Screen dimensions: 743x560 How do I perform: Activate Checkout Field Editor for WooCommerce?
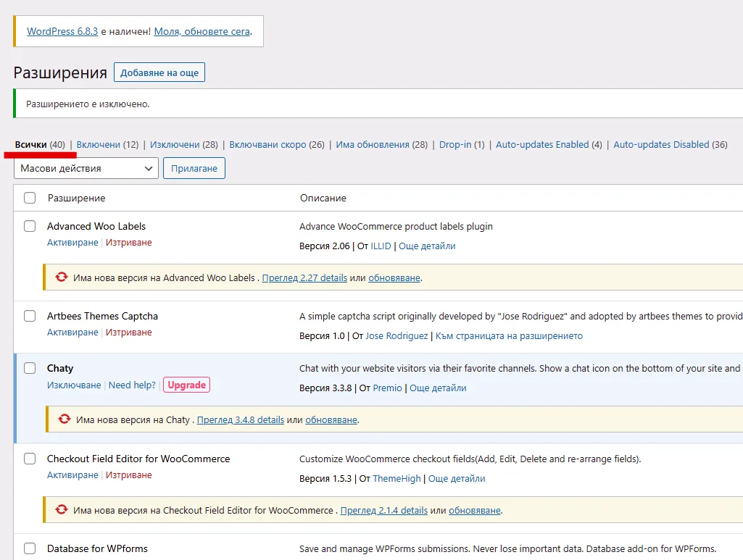(x=72, y=475)
